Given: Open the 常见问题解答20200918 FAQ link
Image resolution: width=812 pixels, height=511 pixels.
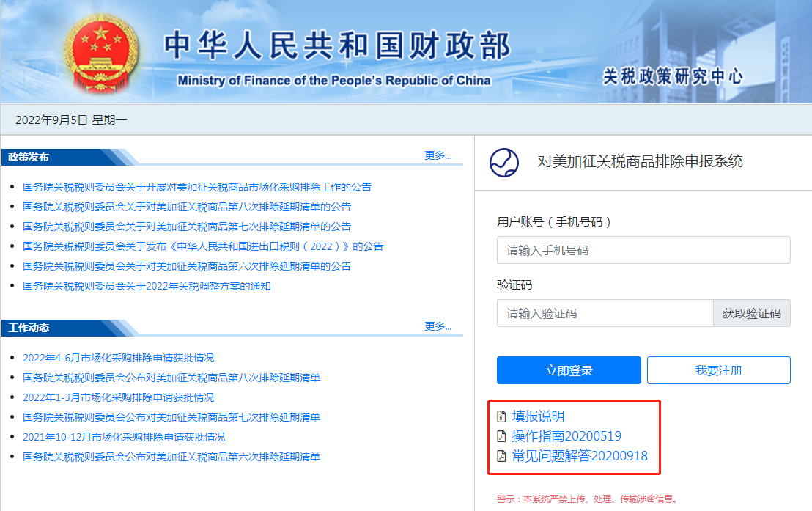Looking at the screenshot, I should (x=580, y=455).
